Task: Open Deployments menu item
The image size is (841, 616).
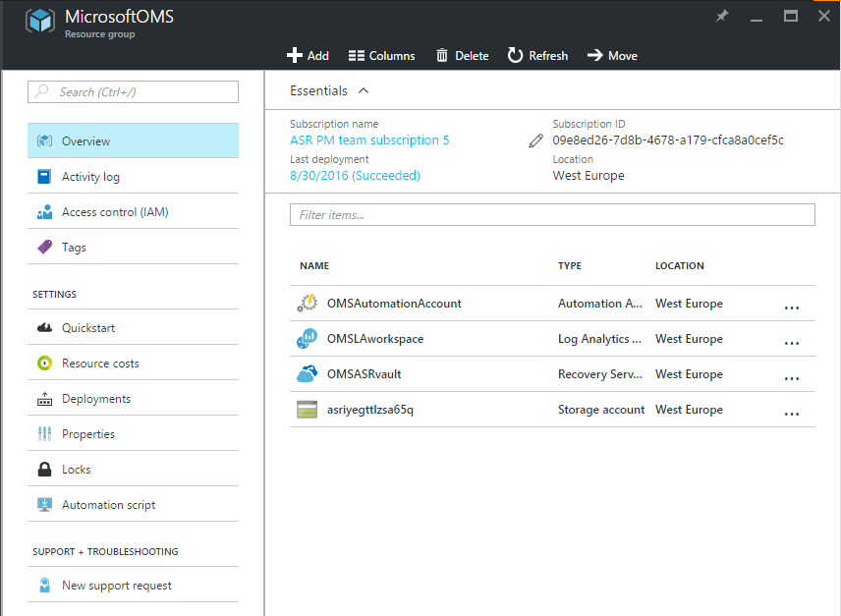Action: [133, 398]
